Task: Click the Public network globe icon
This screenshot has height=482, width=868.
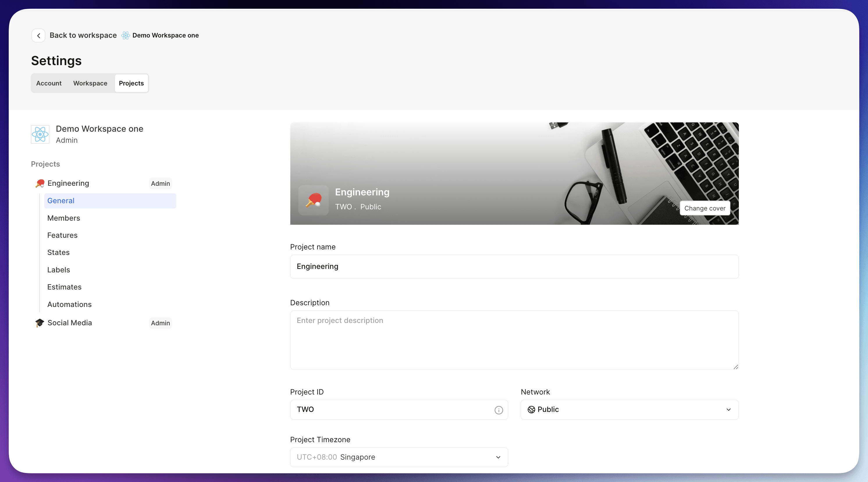Action: pyautogui.click(x=531, y=410)
